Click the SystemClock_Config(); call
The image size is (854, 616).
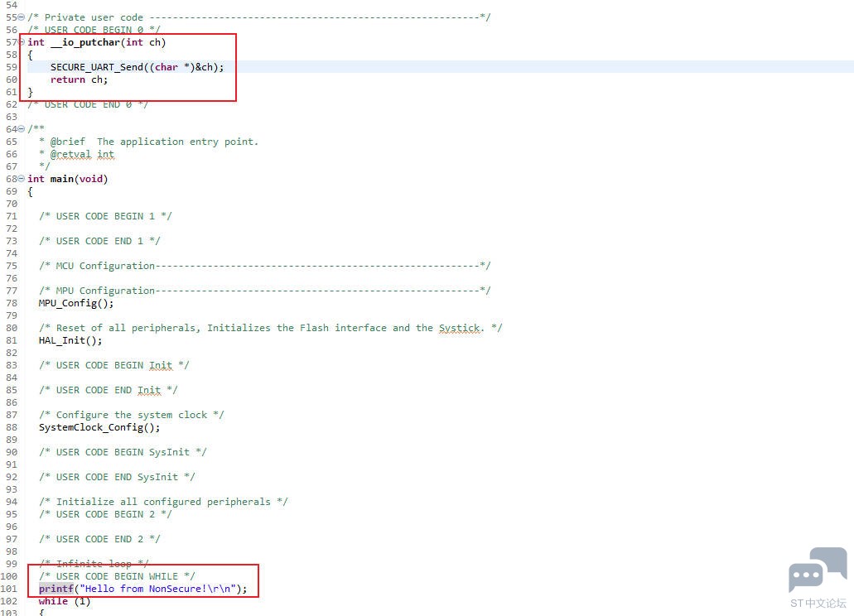point(99,427)
